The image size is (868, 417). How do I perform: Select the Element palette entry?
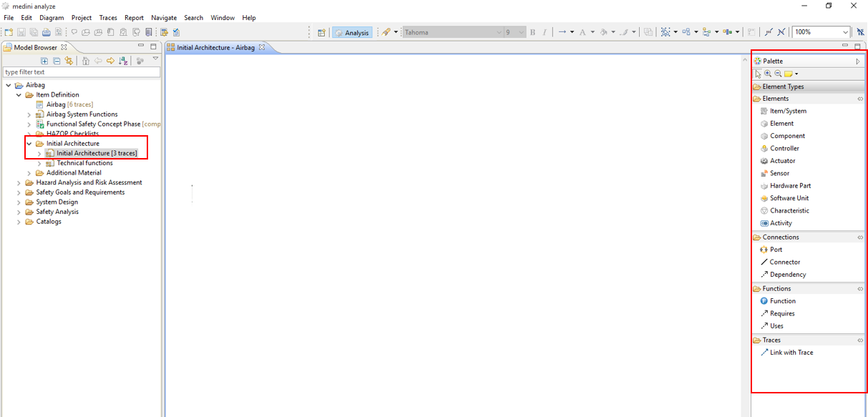pos(776,124)
